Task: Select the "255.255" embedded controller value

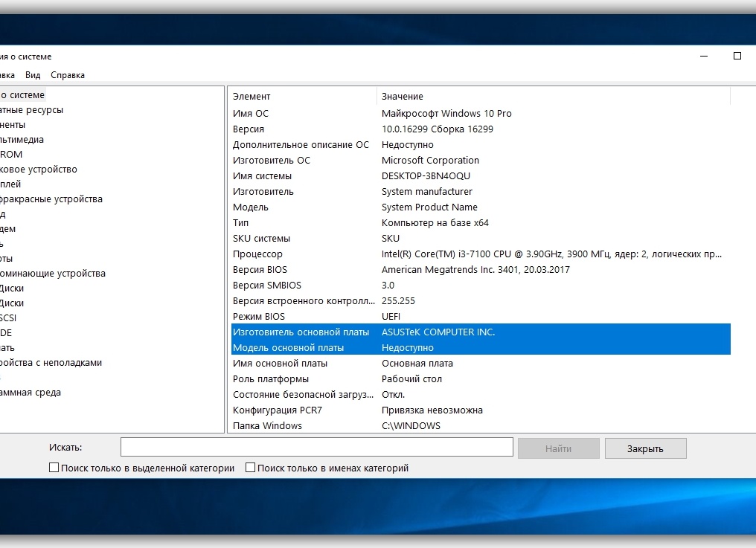Action: [398, 300]
